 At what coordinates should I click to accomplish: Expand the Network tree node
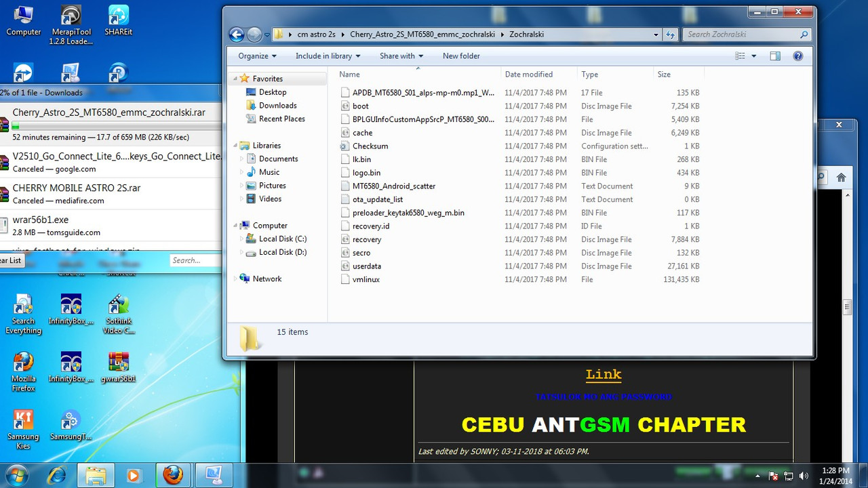(237, 279)
